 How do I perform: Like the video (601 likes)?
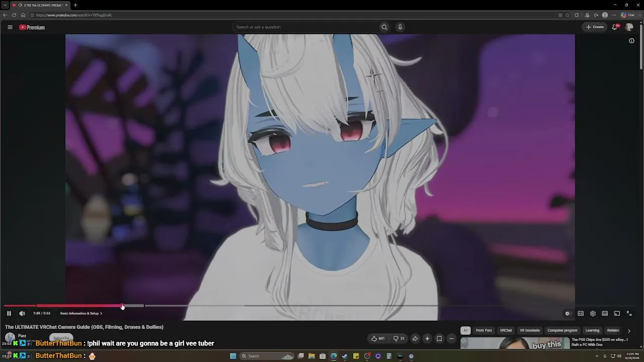(377, 338)
